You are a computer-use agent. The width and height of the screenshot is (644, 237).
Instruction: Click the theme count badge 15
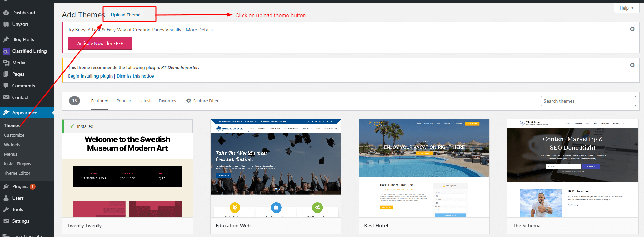(75, 101)
